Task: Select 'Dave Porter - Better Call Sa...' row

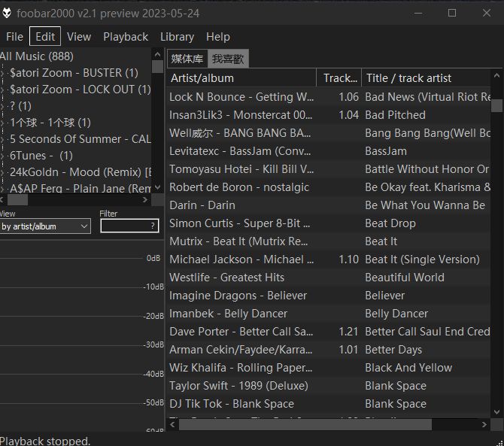Action: pyautogui.click(x=329, y=332)
